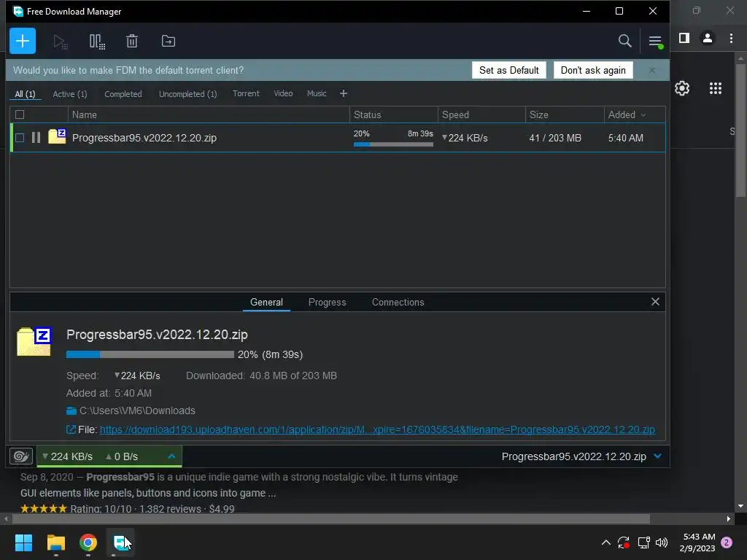
Task: Open downloads folder icon beside C:\Users\VM6\Downloads
Action: click(71, 411)
